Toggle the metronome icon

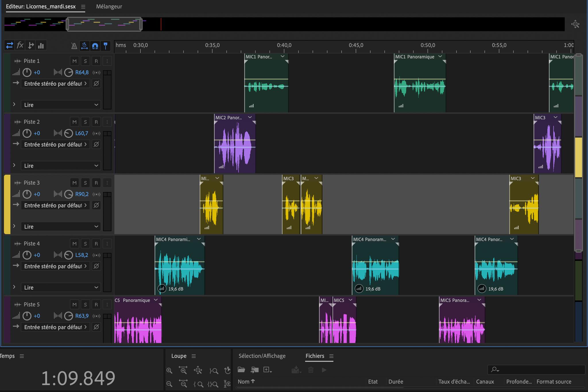pyautogui.click(x=74, y=46)
